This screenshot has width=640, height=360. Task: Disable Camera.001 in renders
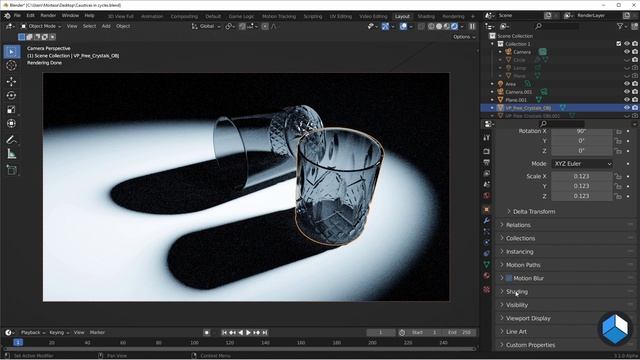tap(635, 92)
